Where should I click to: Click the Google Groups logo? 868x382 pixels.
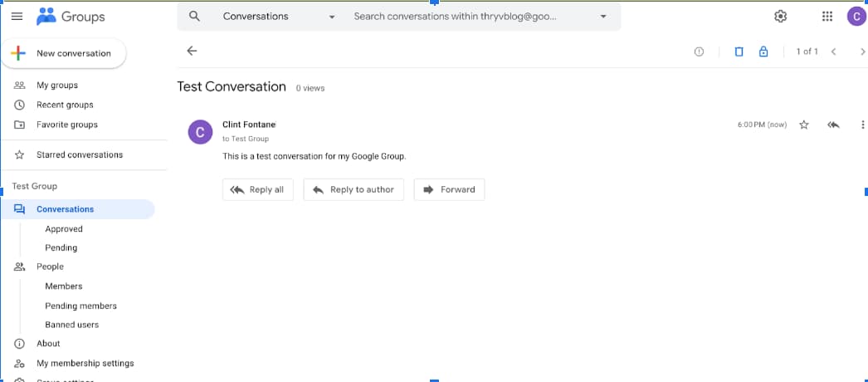point(70,17)
